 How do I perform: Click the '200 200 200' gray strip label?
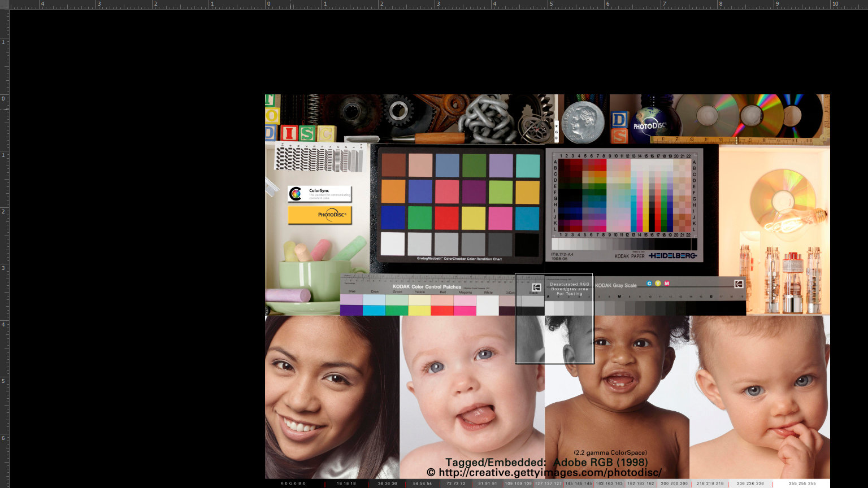tap(674, 483)
